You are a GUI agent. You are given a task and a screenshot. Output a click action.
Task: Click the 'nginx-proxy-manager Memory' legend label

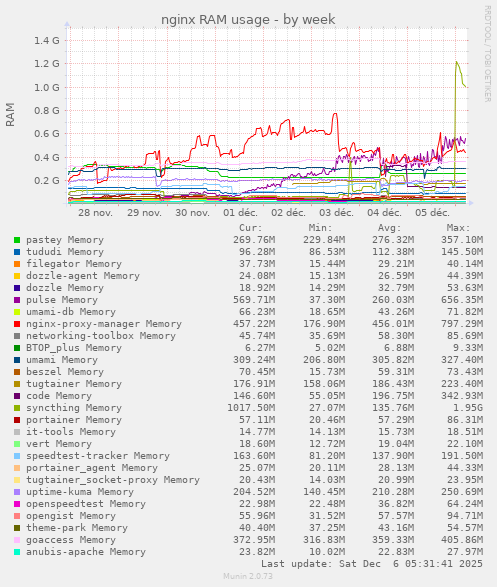(x=104, y=324)
